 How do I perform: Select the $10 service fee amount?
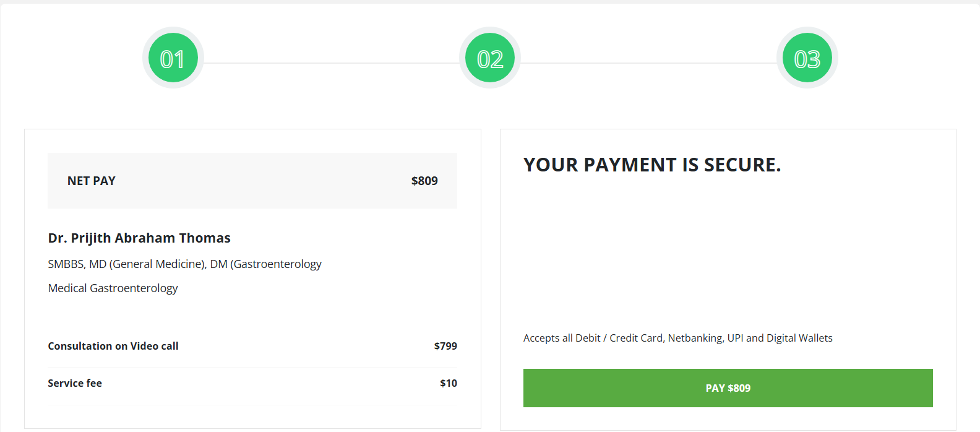[x=449, y=383]
